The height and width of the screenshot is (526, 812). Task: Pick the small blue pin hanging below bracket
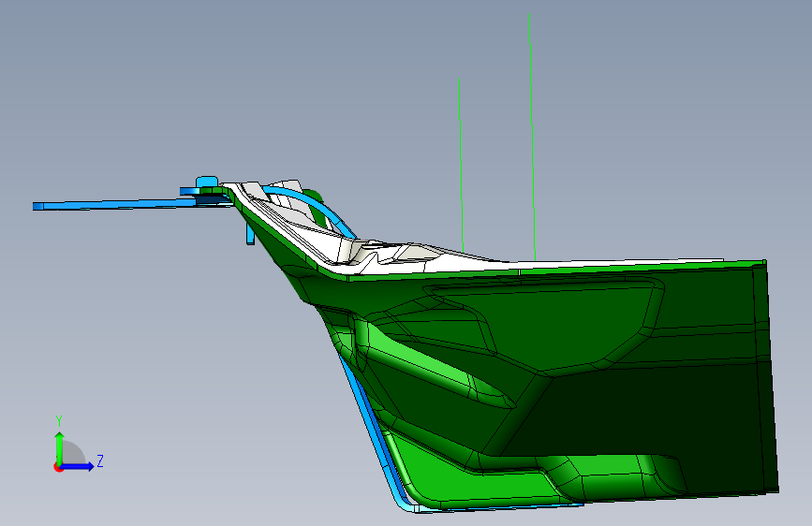[x=251, y=234]
